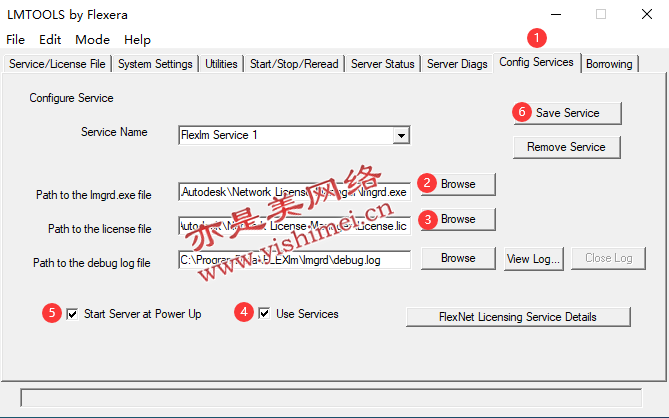Open the File menu
This screenshot has width=669, height=418.
[x=15, y=40]
